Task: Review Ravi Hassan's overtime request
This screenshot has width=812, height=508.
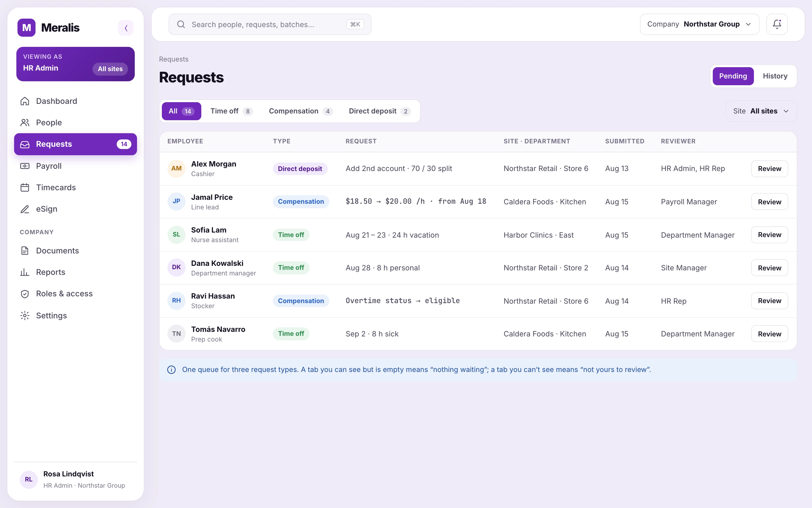Action: 769,301
